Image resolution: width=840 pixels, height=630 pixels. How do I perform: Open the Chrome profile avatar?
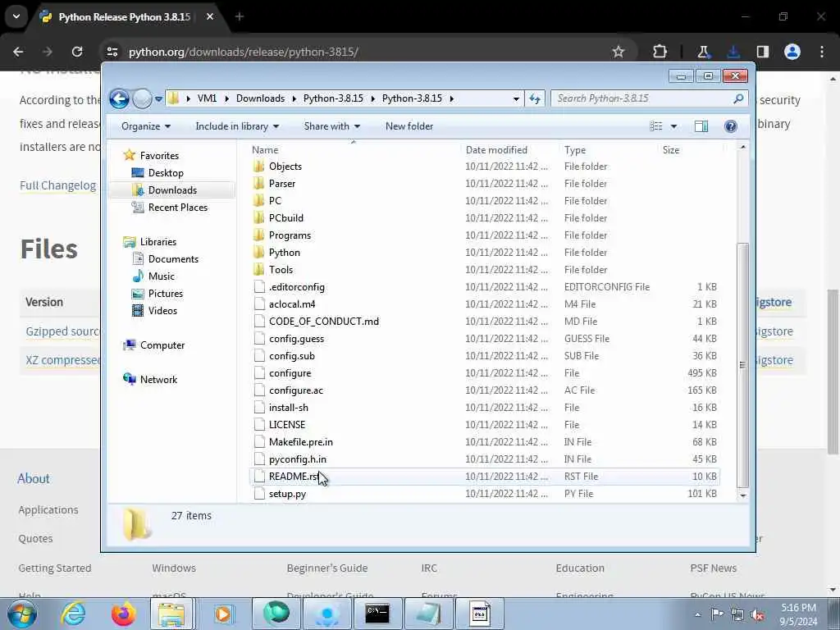click(792, 52)
